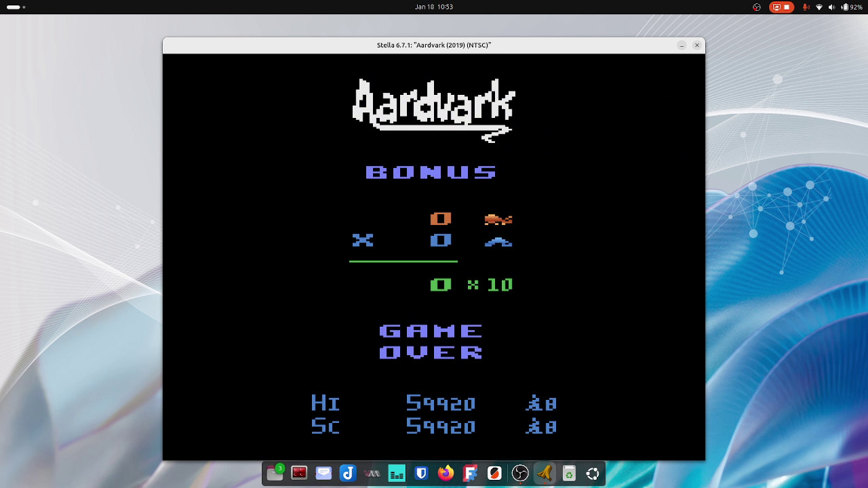This screenshot has height=488, width=868.
Task: Click the Sc score value 59920
Action: (x=441, y=426)
